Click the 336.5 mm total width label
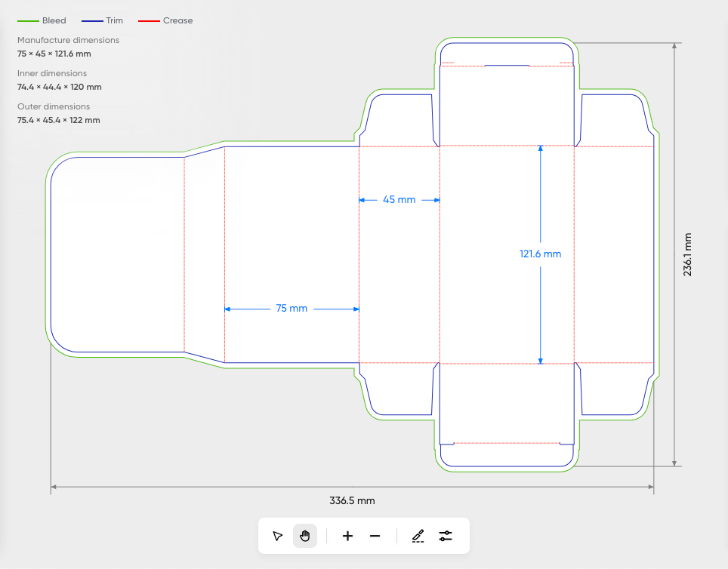 coord(352,500)
